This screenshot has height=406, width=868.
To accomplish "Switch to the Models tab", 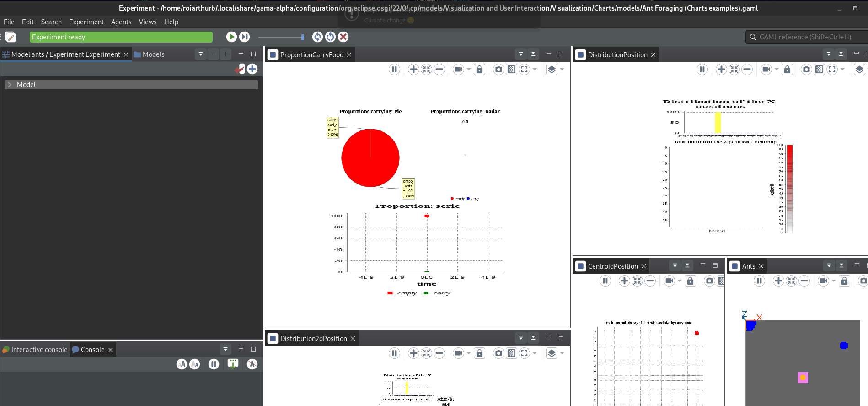I will (x=149, y=54).
